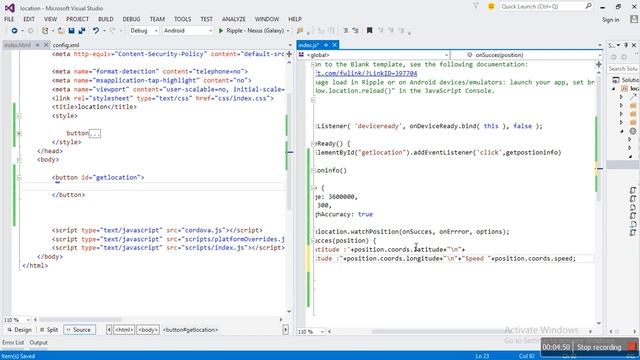Image resolution: width=640 pixels, height=360 pixels.
Task: Toggle the pin on the index.js tab
Action: click(x=326, y=45)
